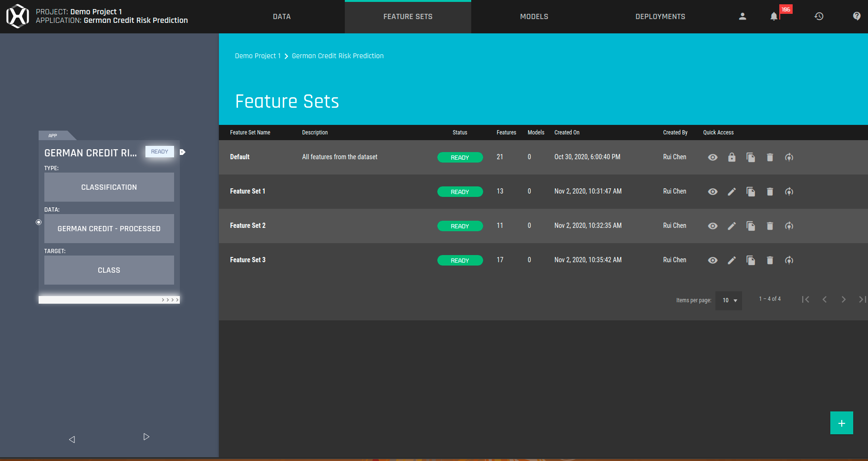Click the deploy icon for Feature Set 3

pyautogui.click(x=789, y=260)
